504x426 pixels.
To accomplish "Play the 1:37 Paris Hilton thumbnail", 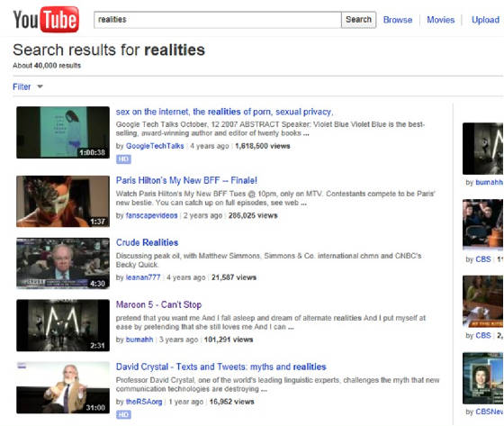I will click(x=63, y=202).
